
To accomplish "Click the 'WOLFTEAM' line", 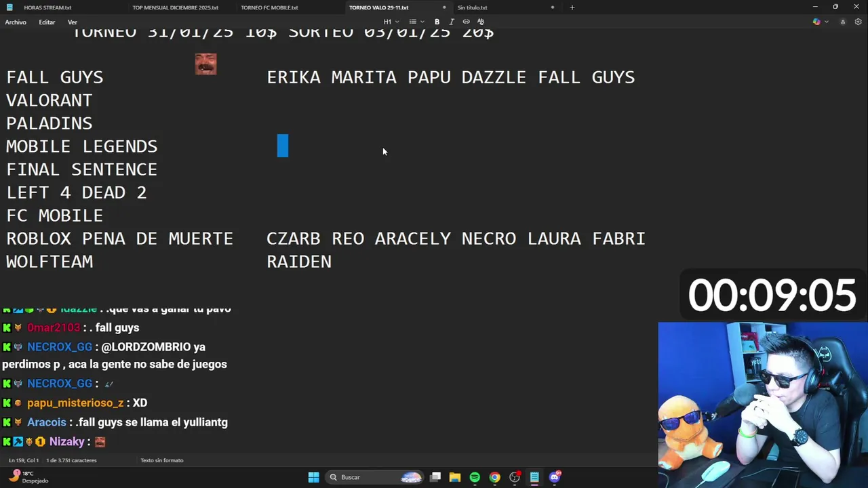I will pyautogui.click(x=50, y=262).
